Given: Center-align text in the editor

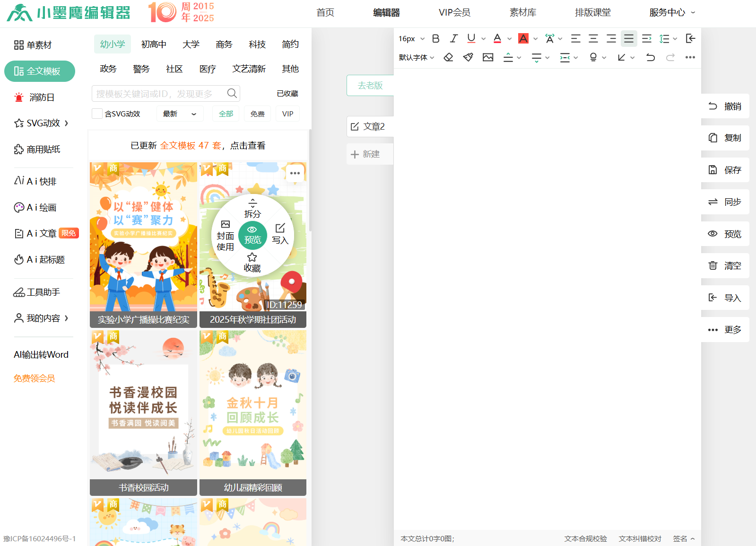Looking at the screenshot, I should [x=593, y=39].
